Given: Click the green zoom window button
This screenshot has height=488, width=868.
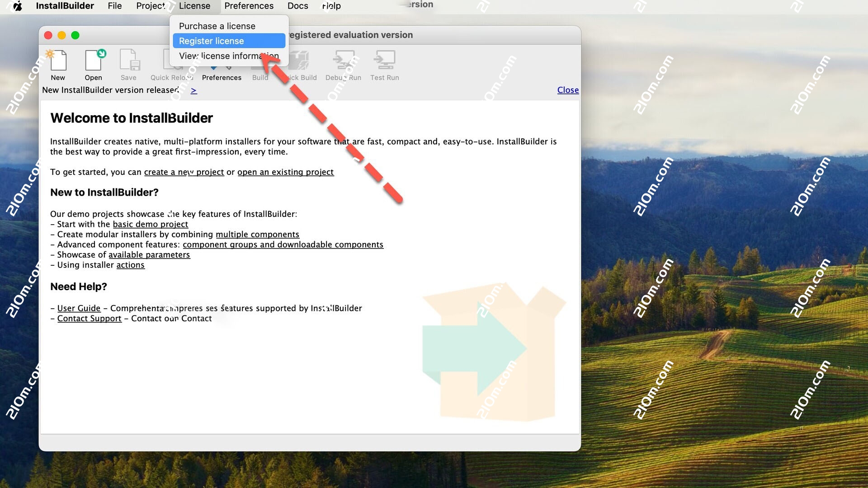Looking at the screenshot, I should (75, 35).
